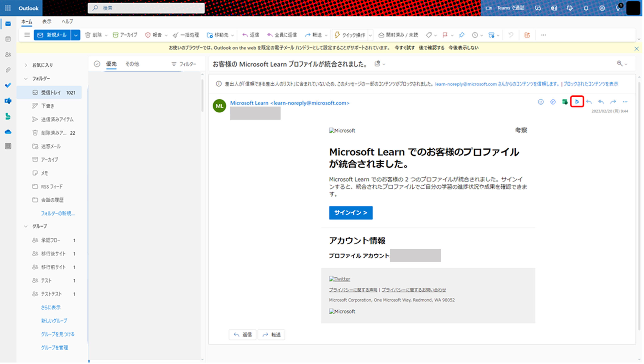Click in the search box
Image resolution: width=644 pixels, height=364 pixels.
(x=146, y=8)
